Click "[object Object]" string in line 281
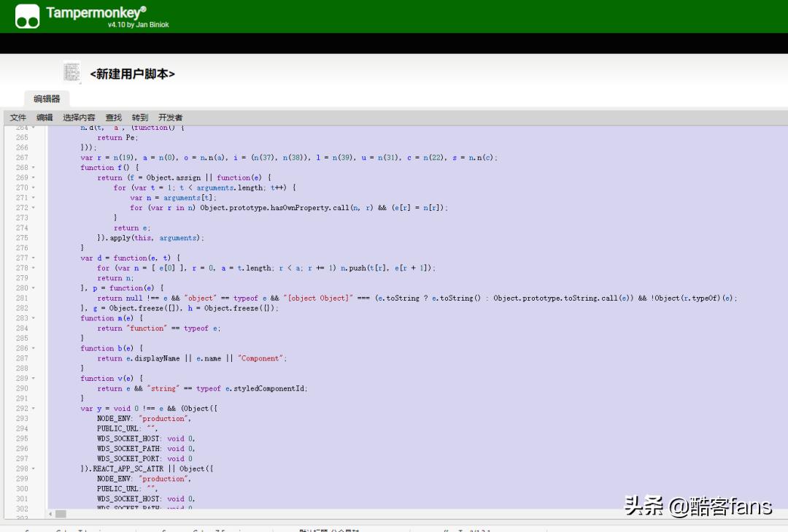 [x=320, y=298]
